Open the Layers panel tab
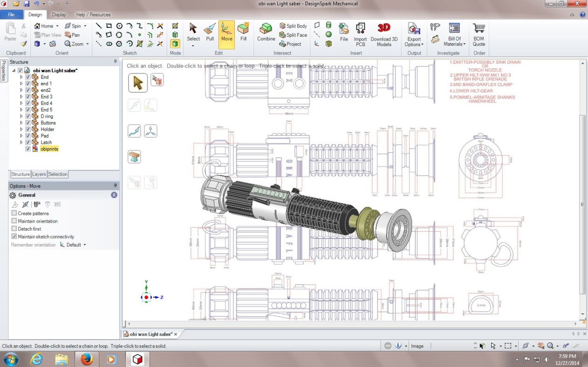Screen dimensions: 588x367 [39, 174]
